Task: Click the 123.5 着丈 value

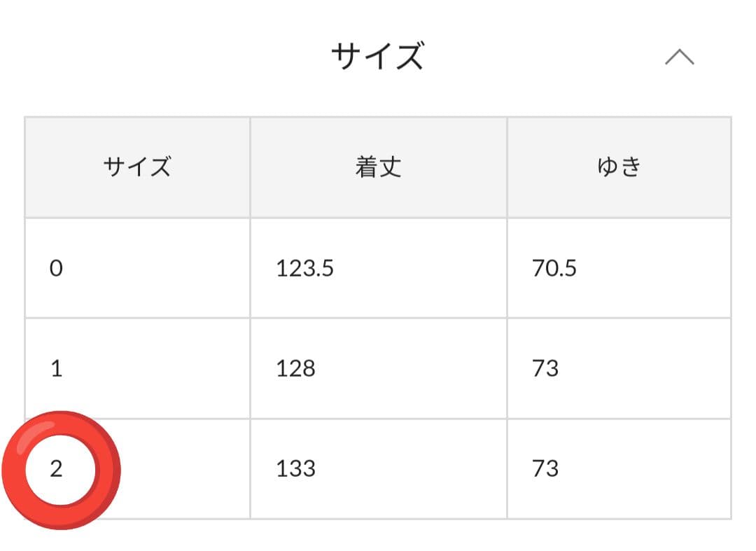Action: point(304,268)
